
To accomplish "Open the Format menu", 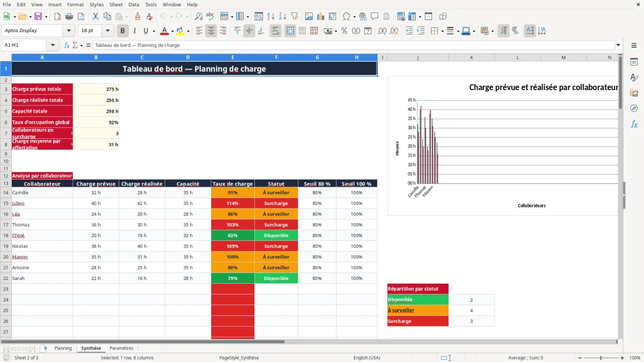I will [x=75, y=4].
